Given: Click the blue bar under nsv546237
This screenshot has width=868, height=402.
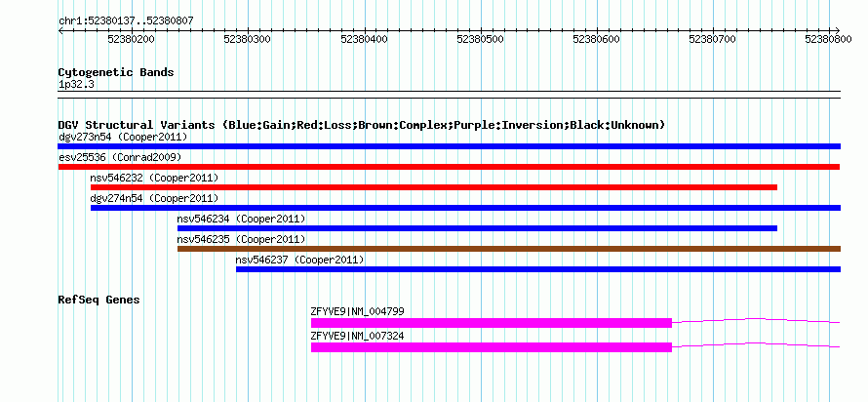Looking at the screenshot, I should pyautogui.click(x=538, y=269).
